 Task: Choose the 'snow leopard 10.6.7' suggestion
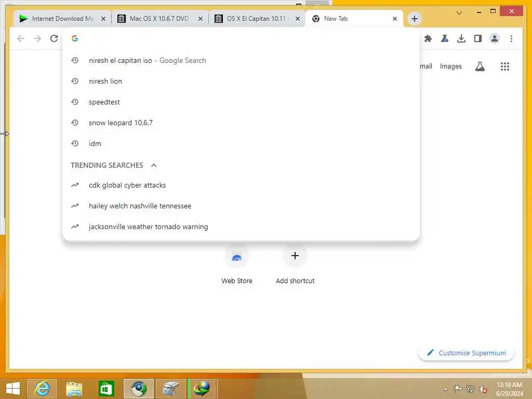click(x=241, y=123)
